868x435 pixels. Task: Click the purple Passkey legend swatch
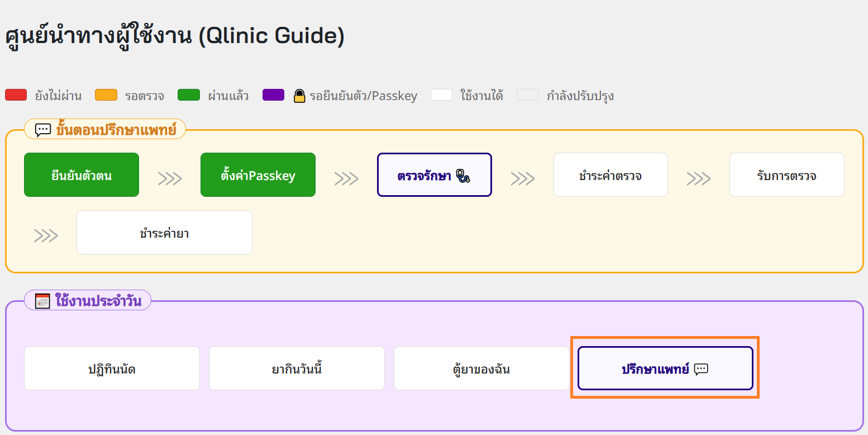coord(274,95)
